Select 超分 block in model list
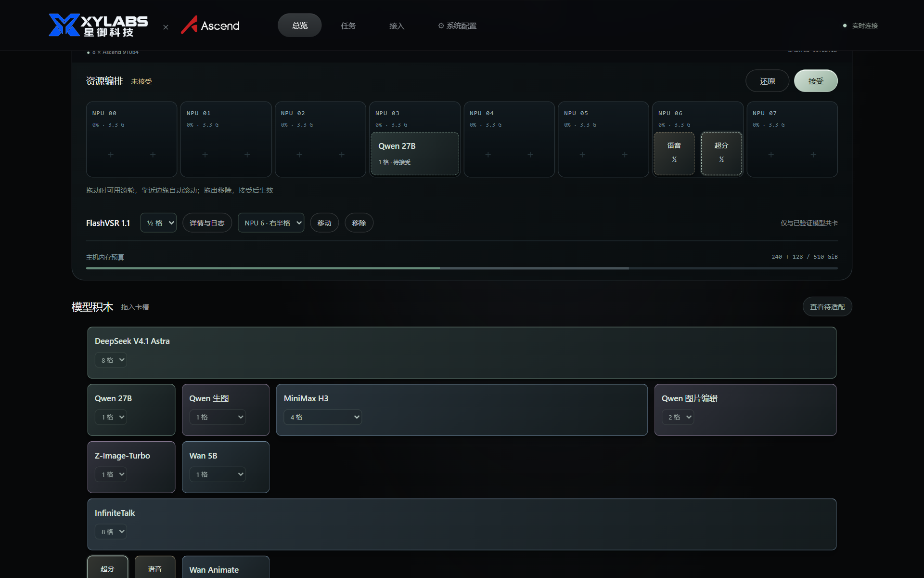Image resolution: width=924 pixels, height=578 pixels. point(107,567)
